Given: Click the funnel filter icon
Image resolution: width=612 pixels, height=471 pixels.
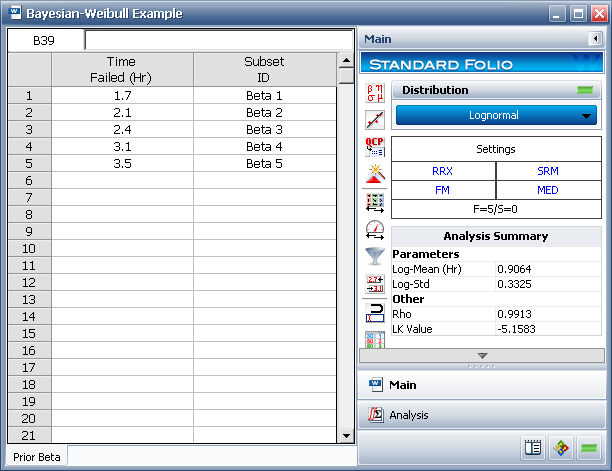Looking at the screenshot, I should click(375, 255).
